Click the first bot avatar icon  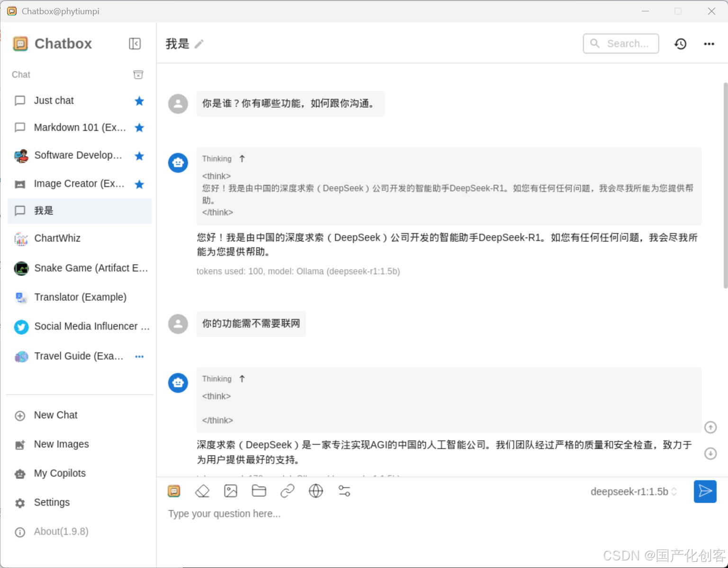click(x=178, y=162)
